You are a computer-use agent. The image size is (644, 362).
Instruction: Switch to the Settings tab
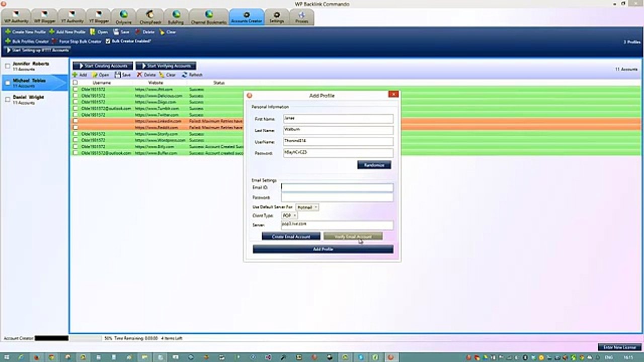click(276, 17)
